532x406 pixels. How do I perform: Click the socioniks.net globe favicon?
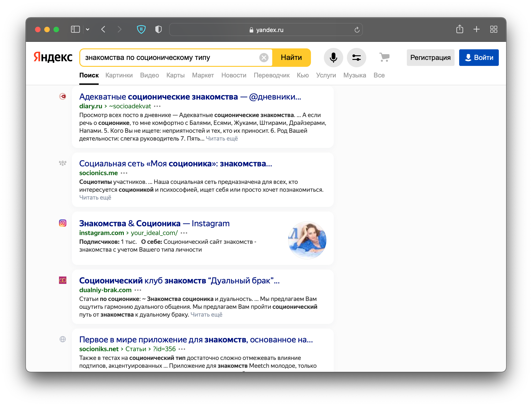click(x=63, y=339)
